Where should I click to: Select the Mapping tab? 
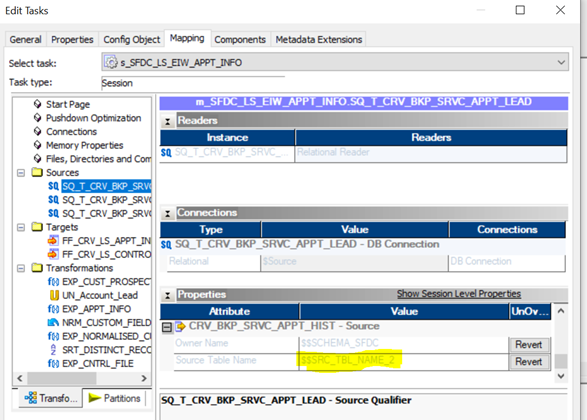click(x=187, y=38)
